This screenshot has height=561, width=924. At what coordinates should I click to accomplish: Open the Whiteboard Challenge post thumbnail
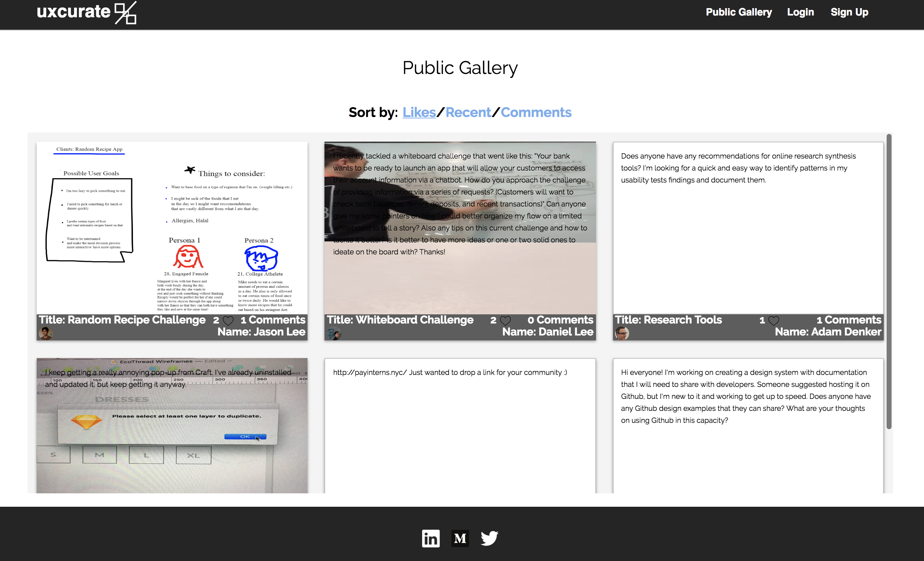pyautogui.click(x=460, y=229)
